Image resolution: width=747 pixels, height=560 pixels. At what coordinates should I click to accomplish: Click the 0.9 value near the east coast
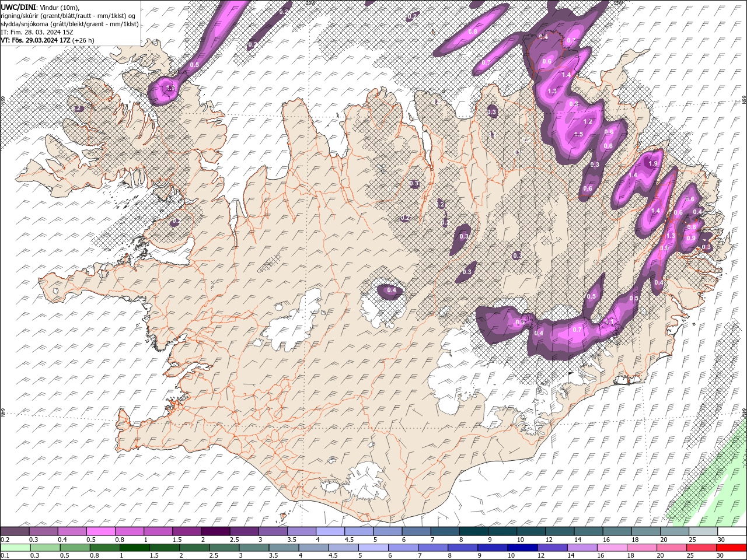tap(690, 238)
